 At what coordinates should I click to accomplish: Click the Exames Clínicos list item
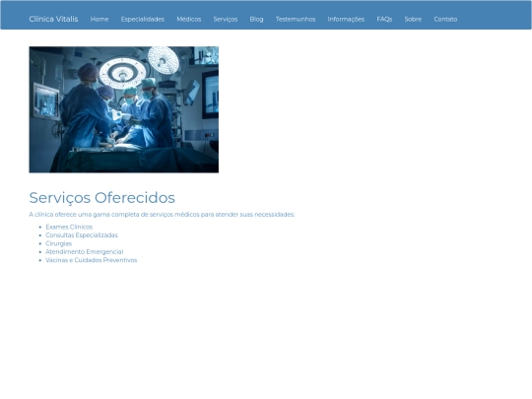click(x=69, y=227)
